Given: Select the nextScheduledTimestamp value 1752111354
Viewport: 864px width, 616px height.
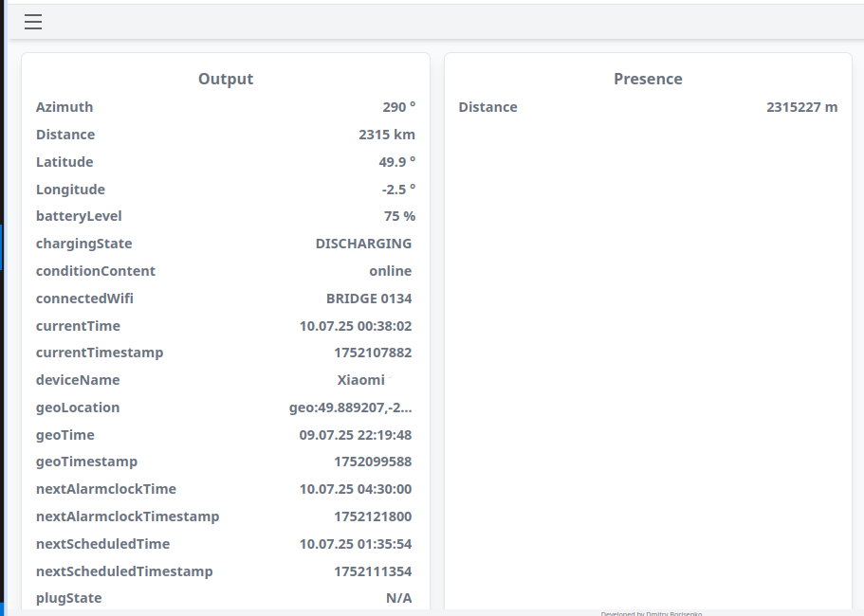Looking at the screenshot, I should coord(373,571).
